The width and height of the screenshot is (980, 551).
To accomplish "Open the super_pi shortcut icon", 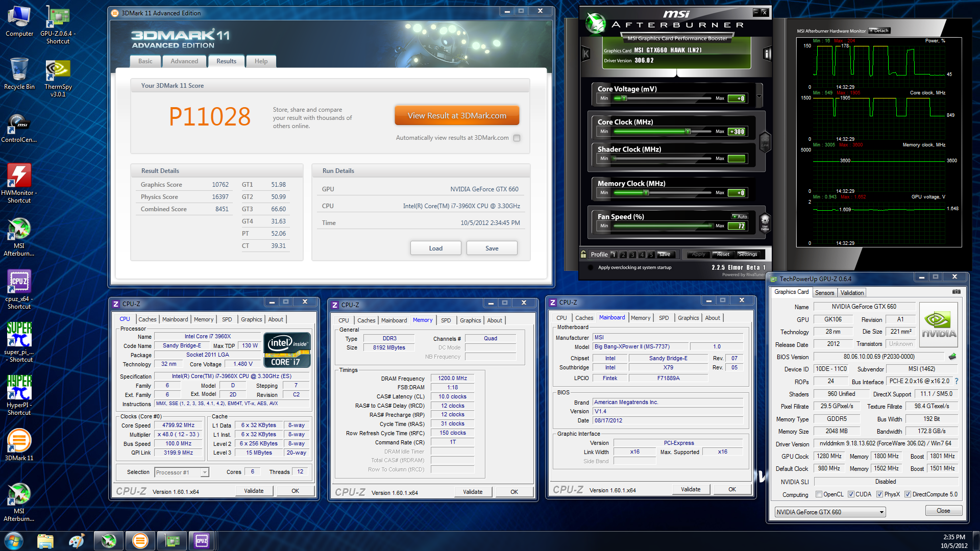I will tap(19, 342).
